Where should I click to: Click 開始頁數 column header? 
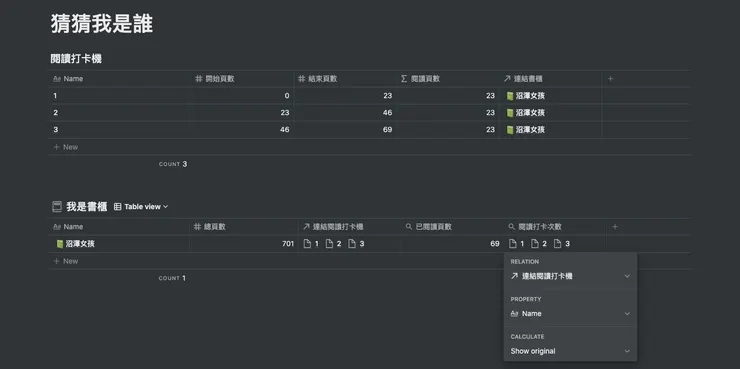coord(242,79)
